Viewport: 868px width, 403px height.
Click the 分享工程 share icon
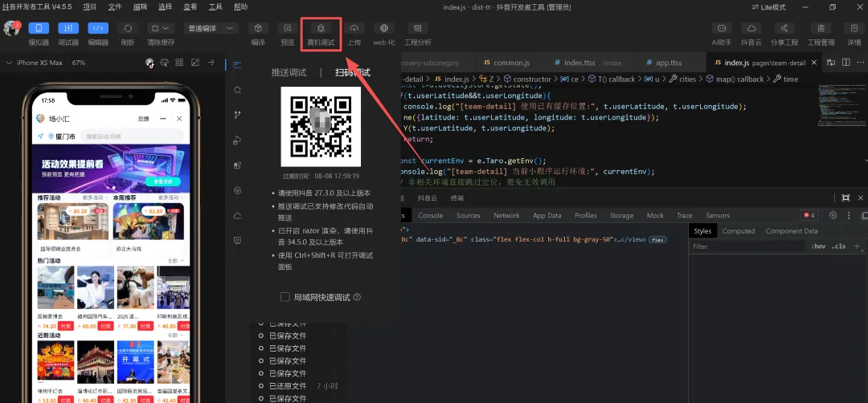784,28
